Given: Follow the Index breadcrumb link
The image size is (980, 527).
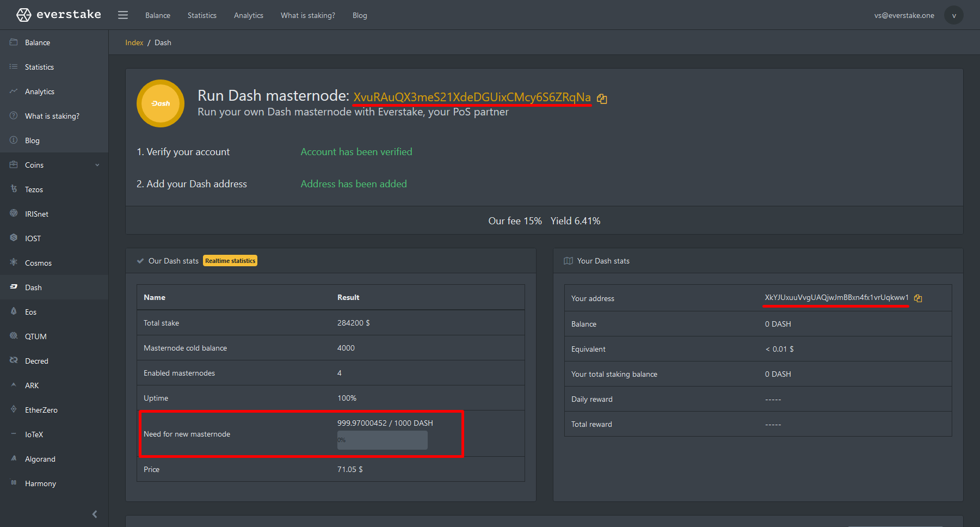Looking at the screenshot, I should (x=134, y=42).
